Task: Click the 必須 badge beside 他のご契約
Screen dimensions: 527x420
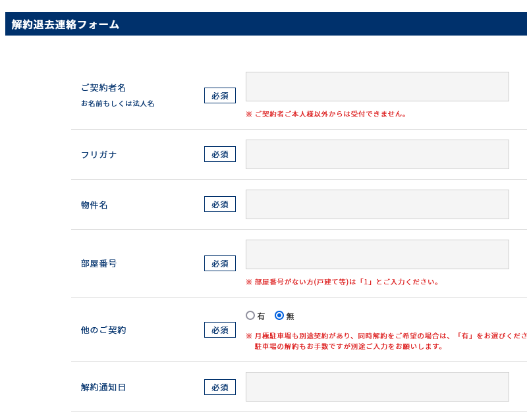Action: coord(219,330)
